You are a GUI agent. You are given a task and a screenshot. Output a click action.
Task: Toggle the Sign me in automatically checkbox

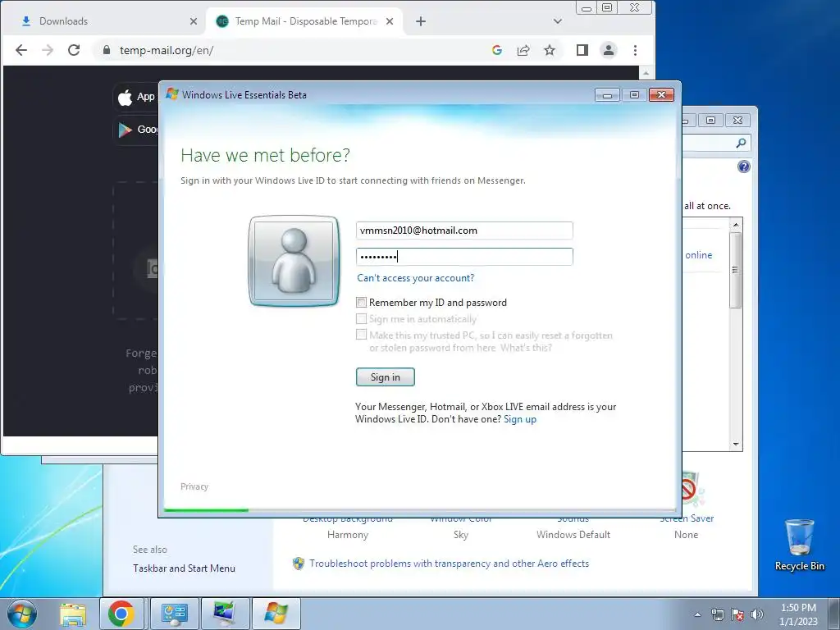[x=362, y=319]
